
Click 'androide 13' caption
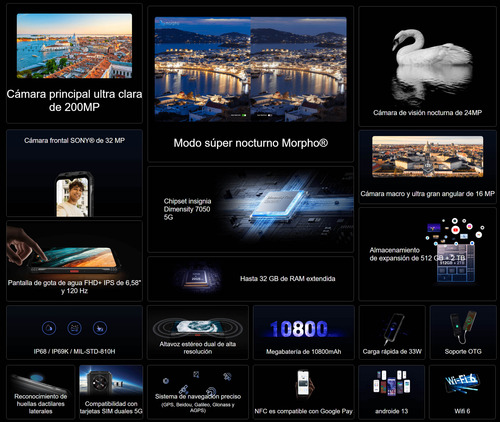click(391, 411)
